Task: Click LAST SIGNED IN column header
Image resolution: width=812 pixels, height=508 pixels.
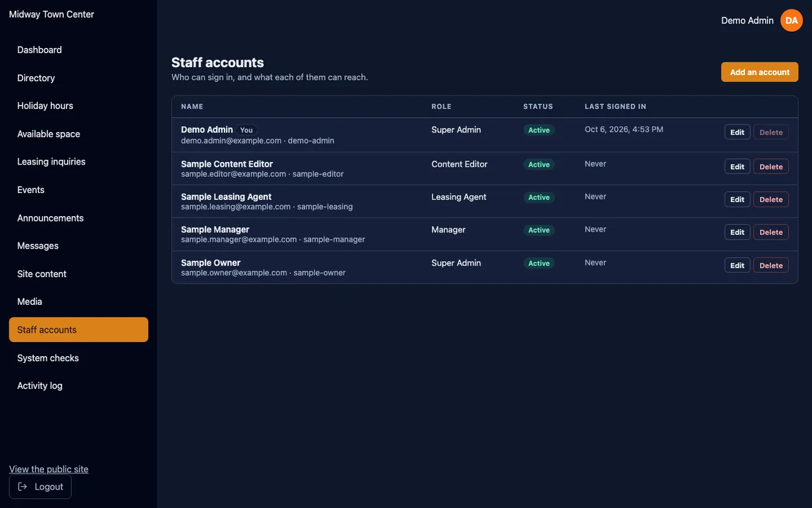Action: pyautogui.click(x=615, y=106)
